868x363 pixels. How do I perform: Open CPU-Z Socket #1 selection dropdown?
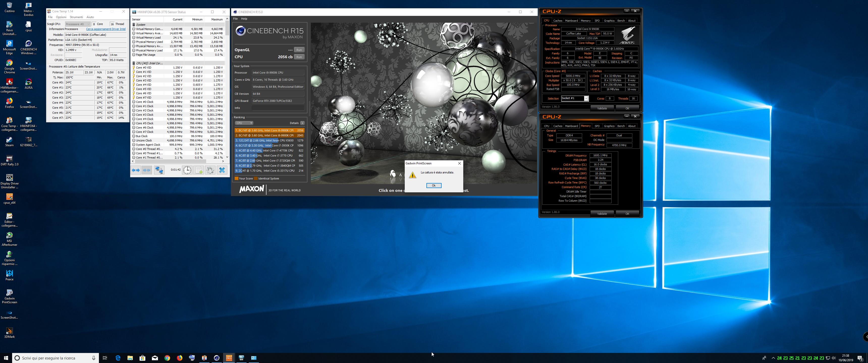point(575,98)
